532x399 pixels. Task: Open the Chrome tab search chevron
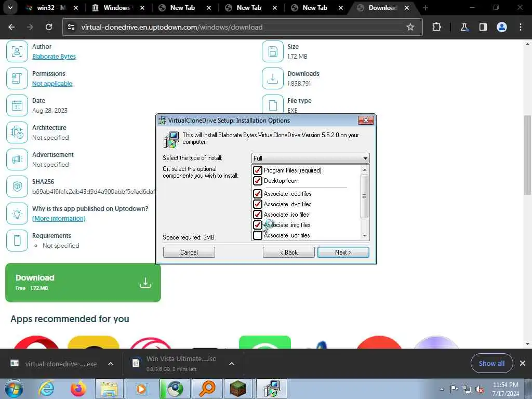(10, 7)
